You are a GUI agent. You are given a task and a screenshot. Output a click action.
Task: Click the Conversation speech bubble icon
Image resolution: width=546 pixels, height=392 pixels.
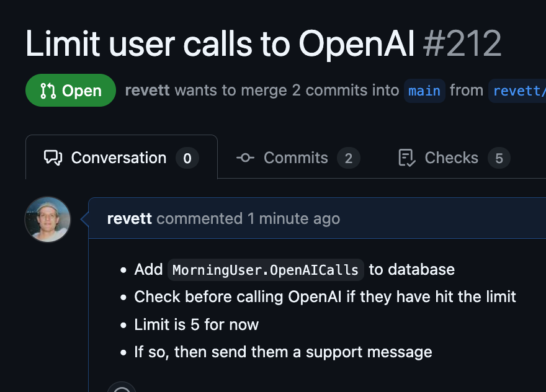click(x=53, y=158)
